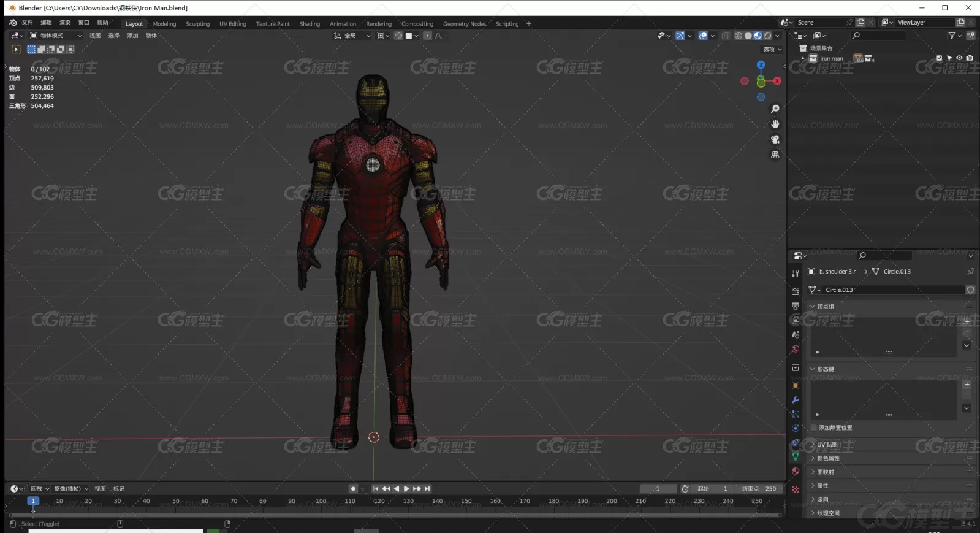Switch perspective/orthographic grid icon

[775, 155]
